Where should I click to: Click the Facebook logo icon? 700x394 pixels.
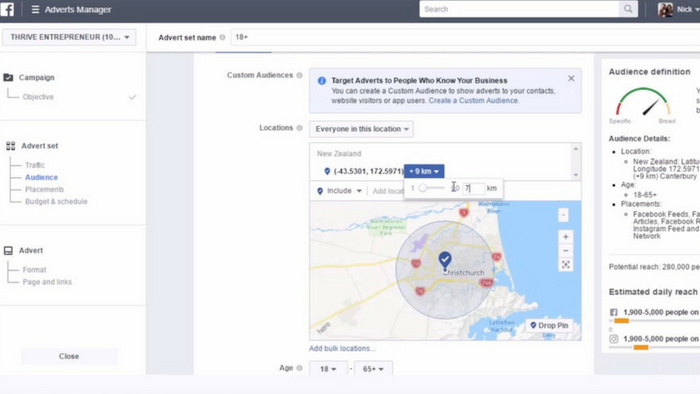tap(7, 9)
